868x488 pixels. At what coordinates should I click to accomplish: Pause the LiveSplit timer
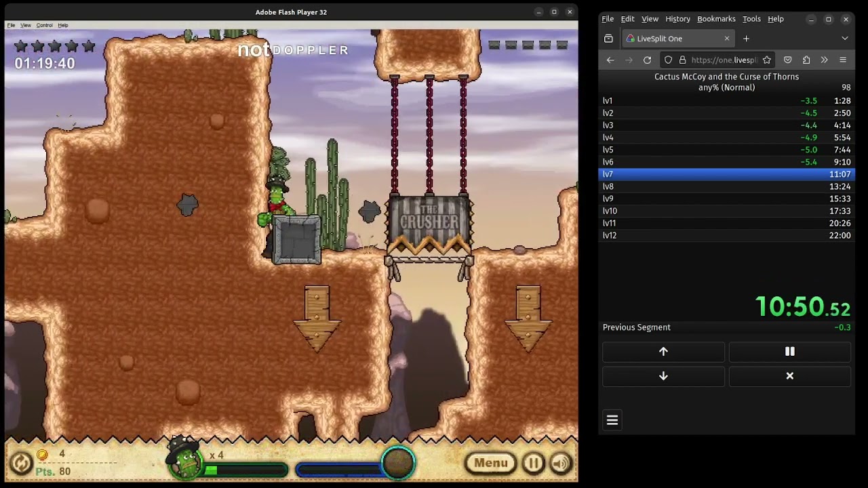pyautogui.click(x=789, y=352)
